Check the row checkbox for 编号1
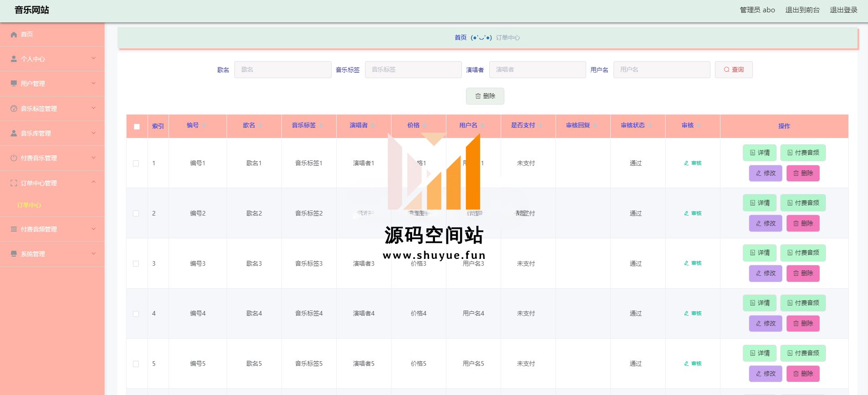Image resolution: width=868 pixels, height=395 pixels. click(x=136, y=163)
